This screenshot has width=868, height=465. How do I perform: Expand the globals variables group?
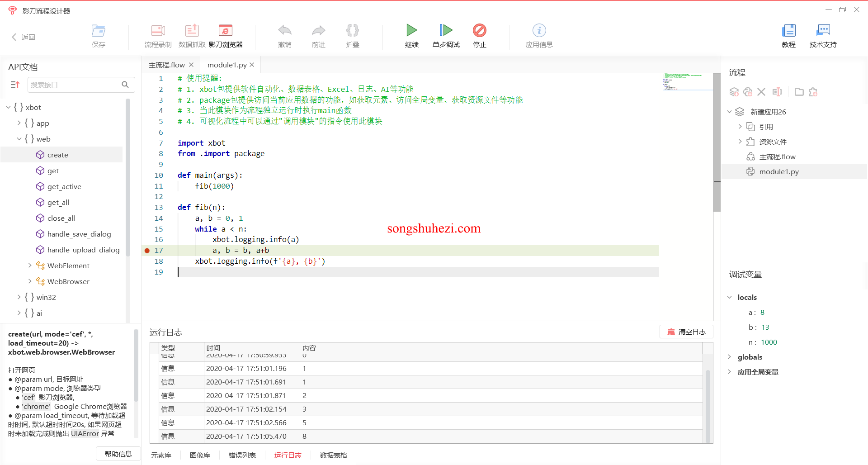[x=729, y=357]
